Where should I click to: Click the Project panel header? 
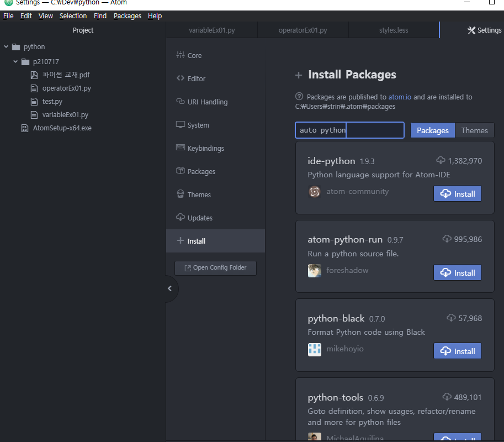click(x=83, y=30)
